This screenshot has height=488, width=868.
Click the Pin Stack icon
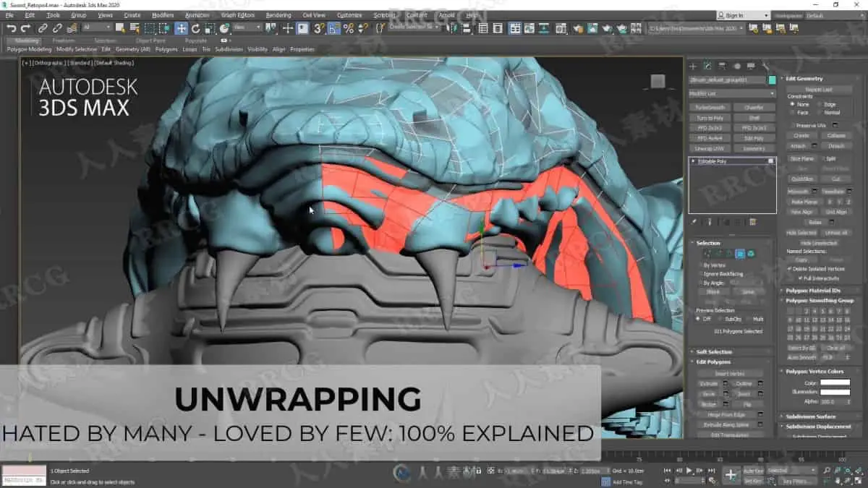pos(693,222)
